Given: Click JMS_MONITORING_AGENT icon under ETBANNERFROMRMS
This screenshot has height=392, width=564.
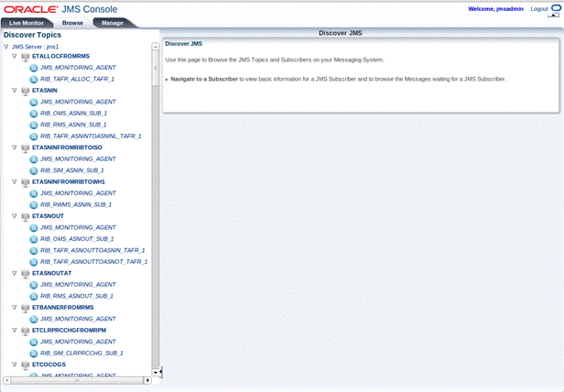Looking at the screenshot, I should pos(34,320).
